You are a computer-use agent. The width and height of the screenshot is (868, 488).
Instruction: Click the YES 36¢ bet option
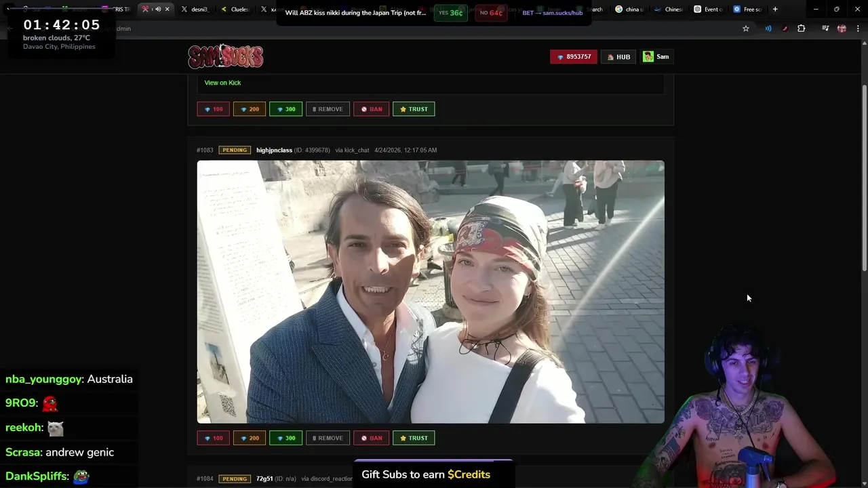pos(451,13)
